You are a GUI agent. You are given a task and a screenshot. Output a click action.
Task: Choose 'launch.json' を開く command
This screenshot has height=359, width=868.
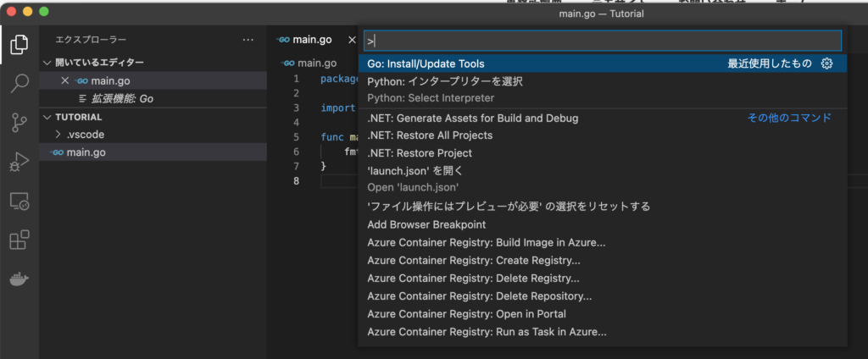pyautogui.click(x=603, y=179)
